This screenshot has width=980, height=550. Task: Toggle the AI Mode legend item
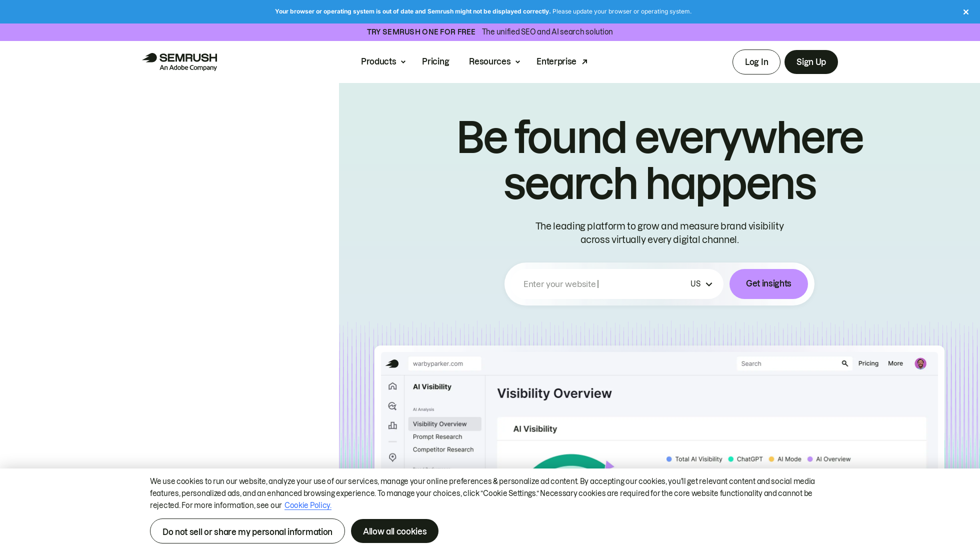click(x=785, y=459)
